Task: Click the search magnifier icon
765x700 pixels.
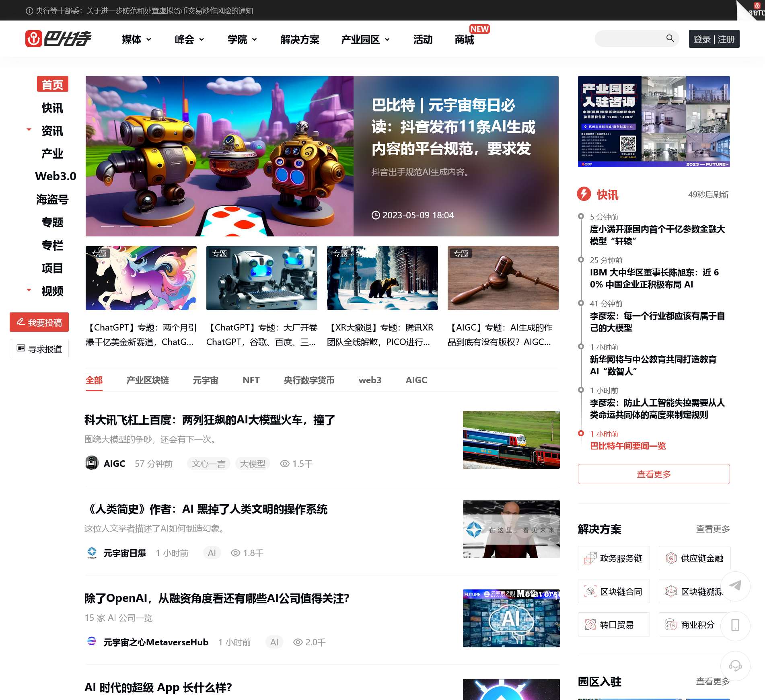Action: point(670,39)
